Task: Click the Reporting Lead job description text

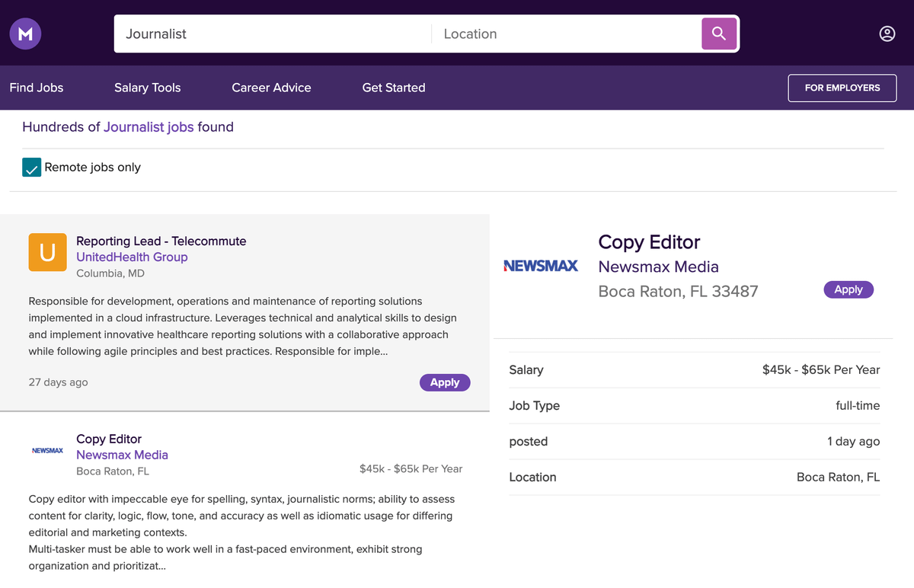Action: tap(243, 327)
